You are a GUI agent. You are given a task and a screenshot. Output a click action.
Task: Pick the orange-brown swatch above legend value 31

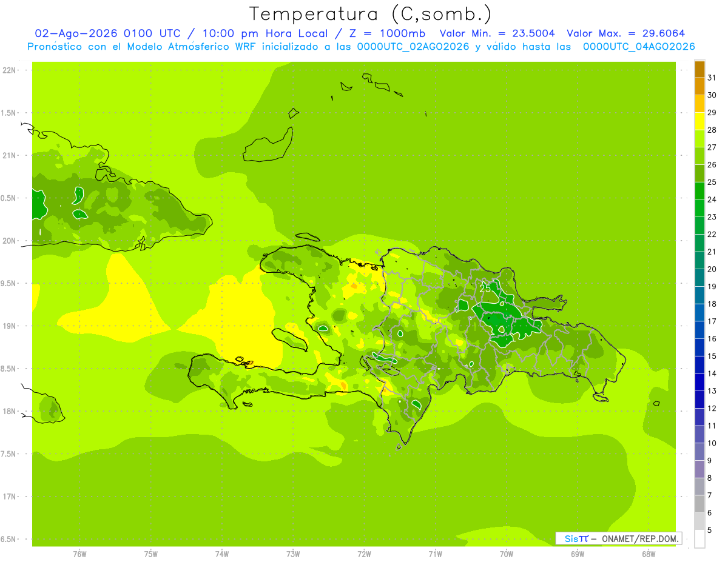click(699, 70)
